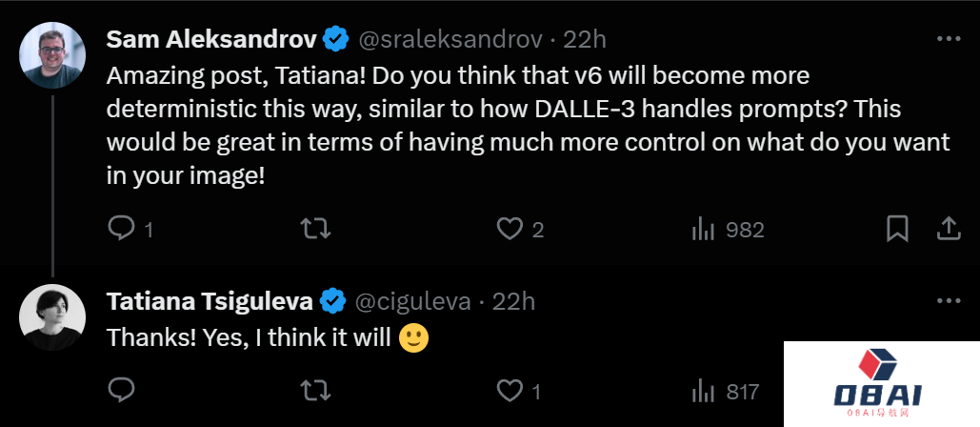Click Sam Aleksandrov's blue verified badge

coord(334,39)
